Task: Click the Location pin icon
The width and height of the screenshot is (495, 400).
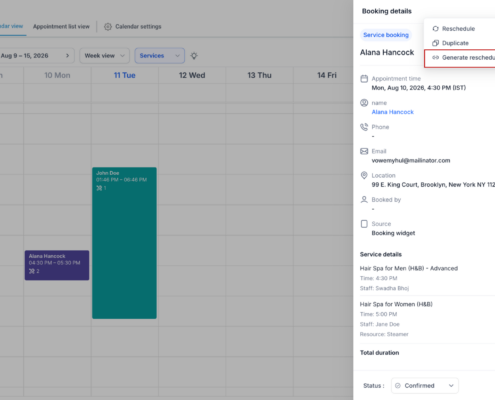Action: [364, 175]
